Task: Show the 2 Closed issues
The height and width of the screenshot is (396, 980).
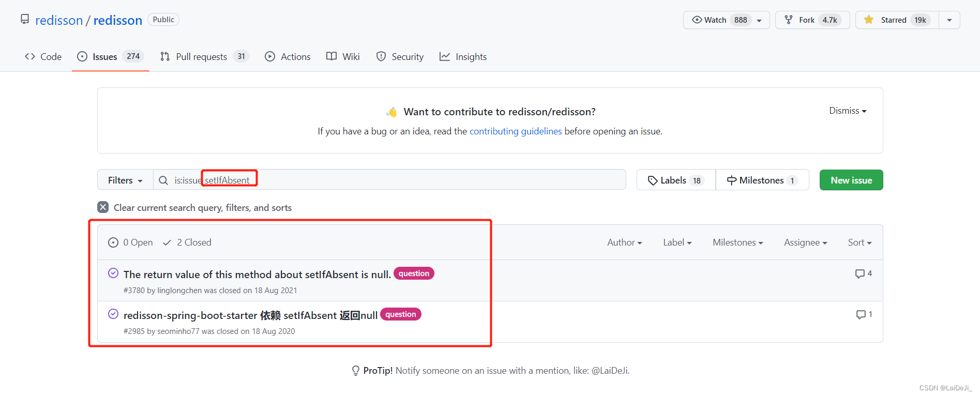Action: point(187,242)
